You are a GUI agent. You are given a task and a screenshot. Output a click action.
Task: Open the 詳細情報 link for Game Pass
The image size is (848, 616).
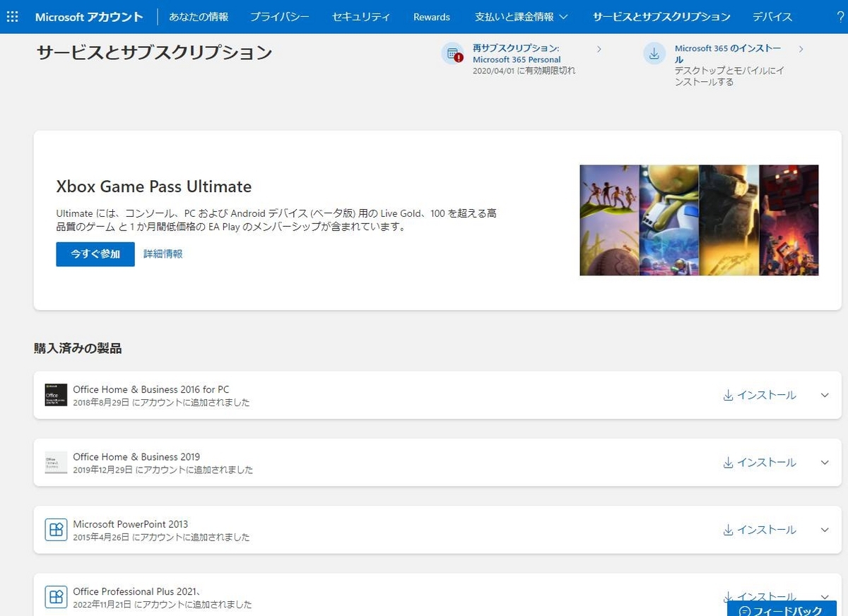pyautogui.click(x=163, y=254)
